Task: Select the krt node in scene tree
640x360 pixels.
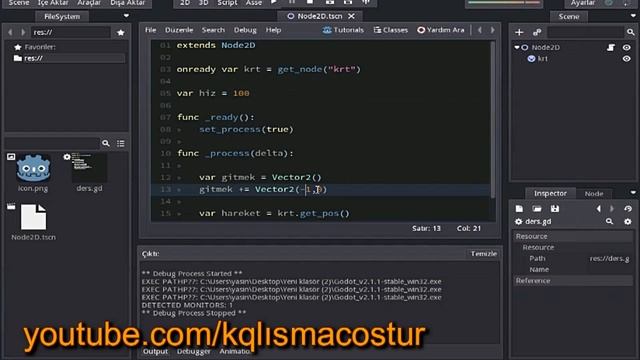Action: 542,59
